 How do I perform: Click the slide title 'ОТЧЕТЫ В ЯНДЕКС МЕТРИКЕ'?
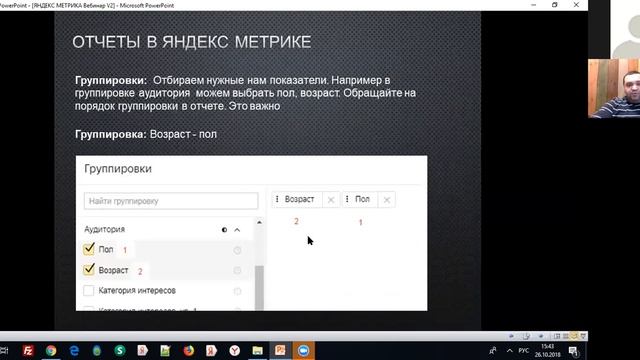click(192, 42)
